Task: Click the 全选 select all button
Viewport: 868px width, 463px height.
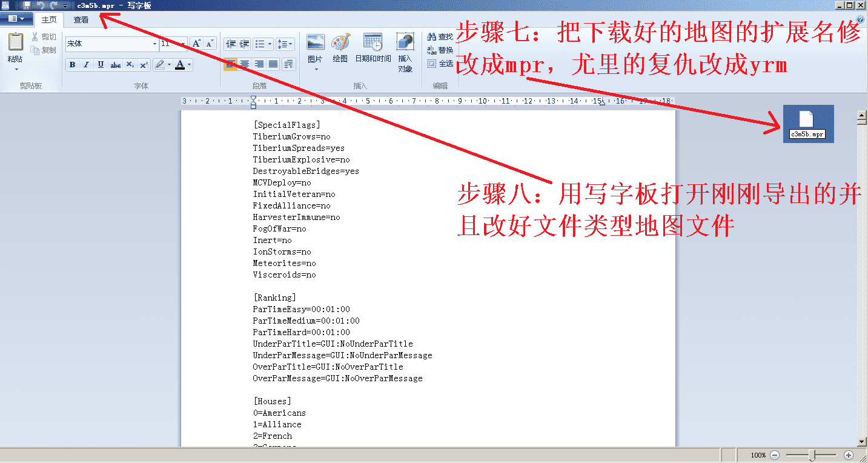Action: tap(440, 64)
